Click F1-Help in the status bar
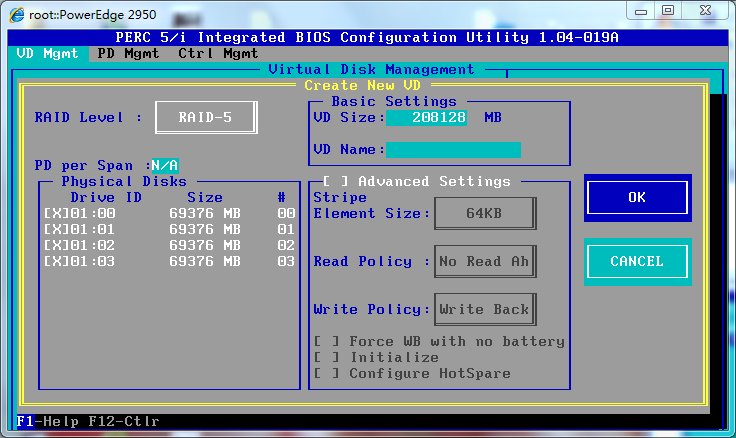Screen dimensions: 736x438 (47, 421)
